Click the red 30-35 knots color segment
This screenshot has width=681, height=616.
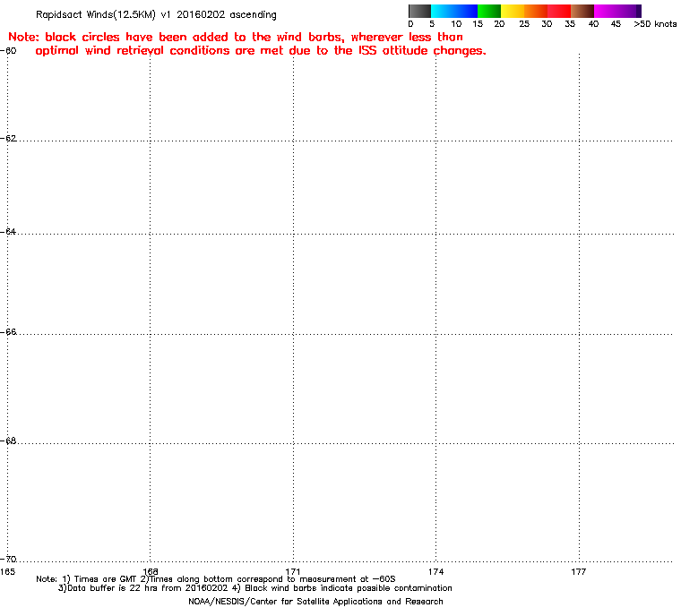559,11
